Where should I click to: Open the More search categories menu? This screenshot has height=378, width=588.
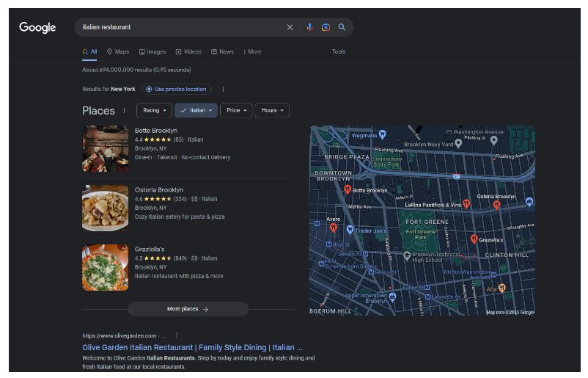point(251,52)
